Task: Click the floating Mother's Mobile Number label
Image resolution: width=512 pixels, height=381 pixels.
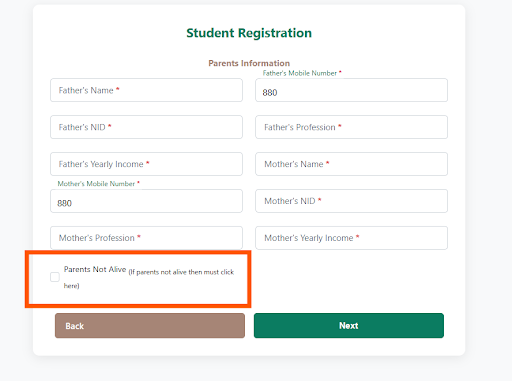Action: (x=96, y=184)
